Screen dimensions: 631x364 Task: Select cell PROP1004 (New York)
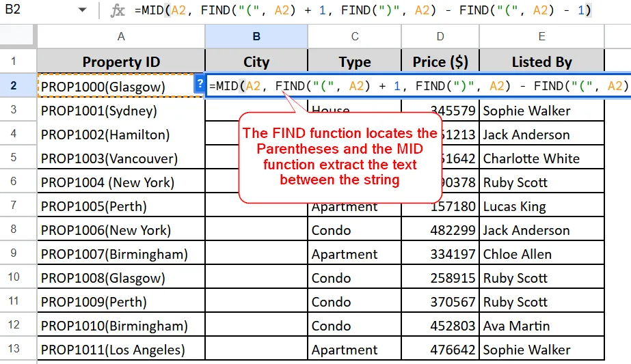[121, 182]
